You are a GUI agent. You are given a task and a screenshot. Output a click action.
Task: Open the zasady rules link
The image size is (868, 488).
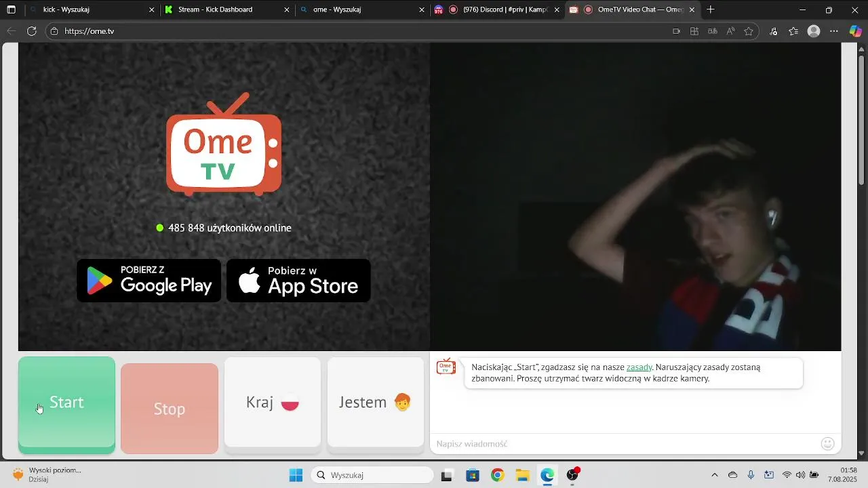click(639, 367)
